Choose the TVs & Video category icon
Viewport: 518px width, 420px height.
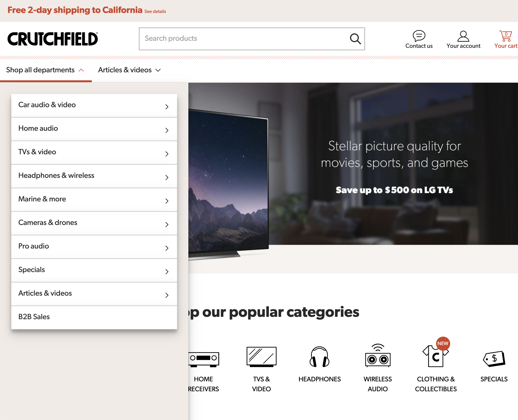click(261, 357)
